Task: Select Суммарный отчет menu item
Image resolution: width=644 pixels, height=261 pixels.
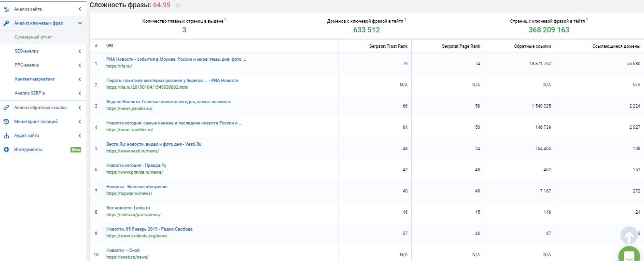Action: pos(33,37)
